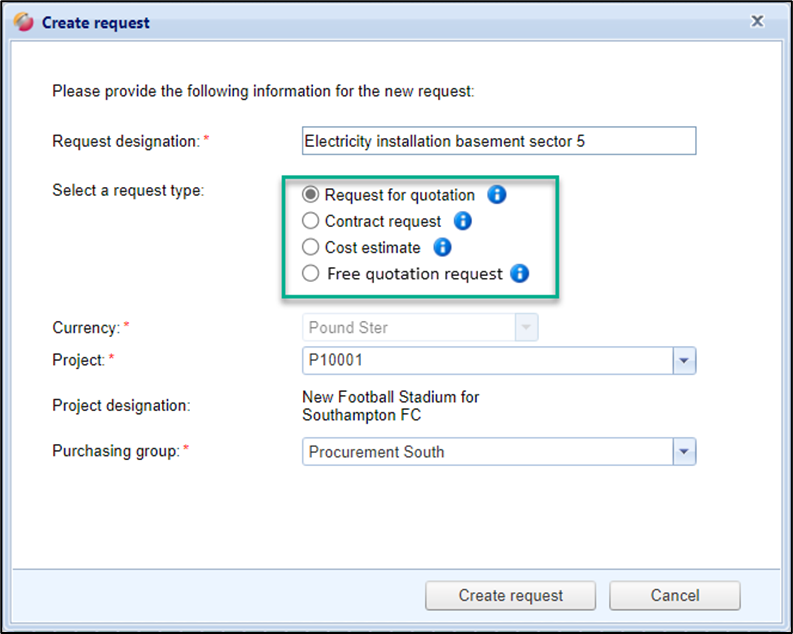Click the Cancel button
Image resolution: width=793 pixels, height=634 pixels.
(674, 595)
